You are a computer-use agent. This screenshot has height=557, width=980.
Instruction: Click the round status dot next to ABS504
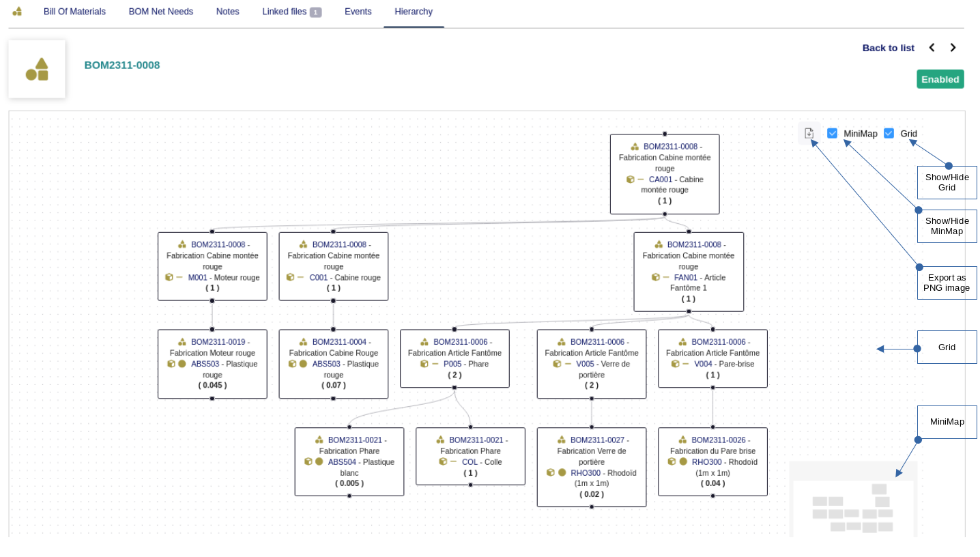pos(319,461)
